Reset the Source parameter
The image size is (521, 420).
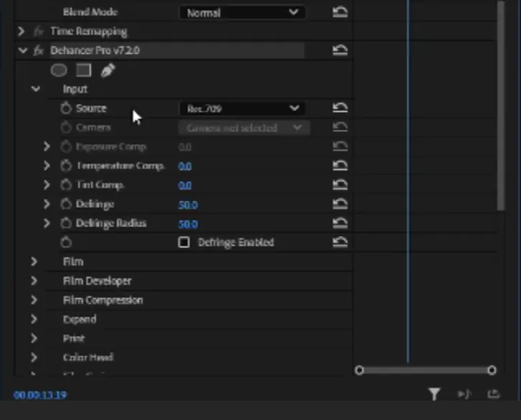point(340,108)
